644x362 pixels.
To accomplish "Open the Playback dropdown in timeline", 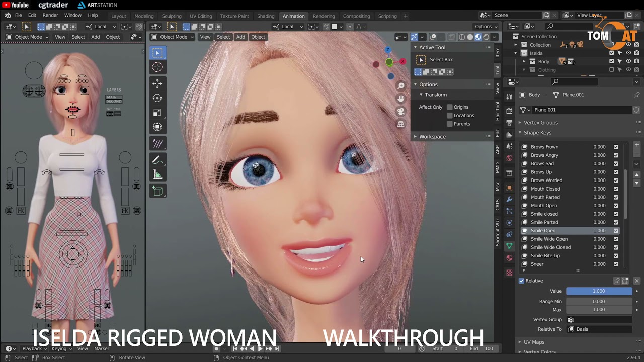I will click(35, 348).
